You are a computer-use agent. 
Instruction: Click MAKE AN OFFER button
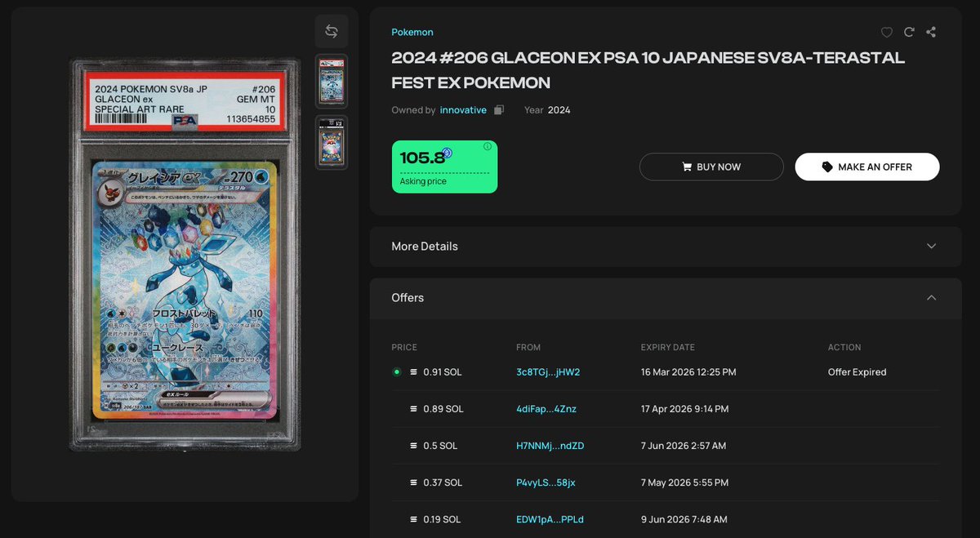(x=867, y=167)
